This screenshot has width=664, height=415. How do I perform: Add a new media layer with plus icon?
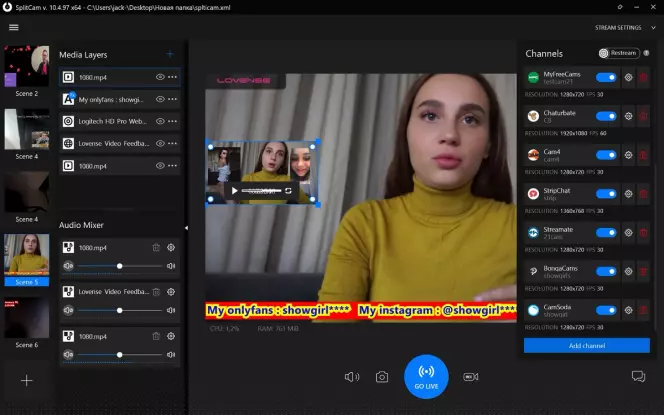170,54
